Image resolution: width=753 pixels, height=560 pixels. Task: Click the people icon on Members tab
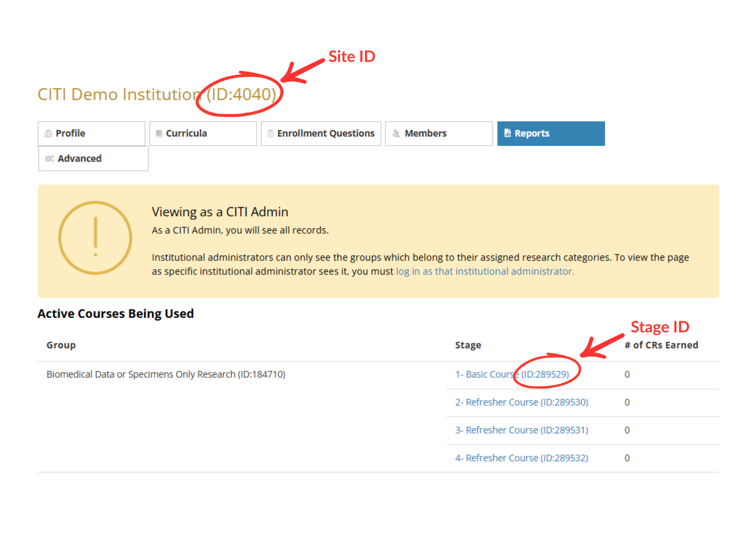coord(396,133)
